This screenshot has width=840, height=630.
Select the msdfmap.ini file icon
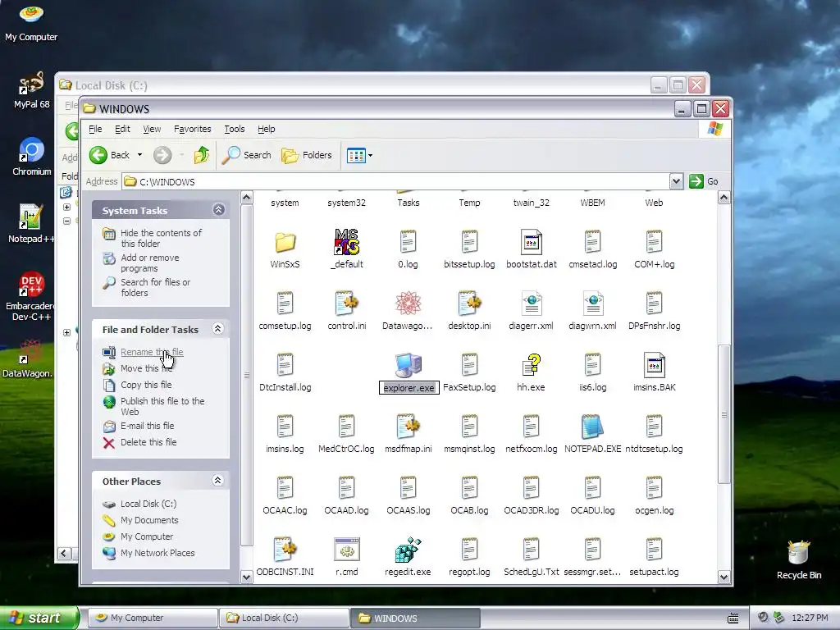(x=408, y=427)
